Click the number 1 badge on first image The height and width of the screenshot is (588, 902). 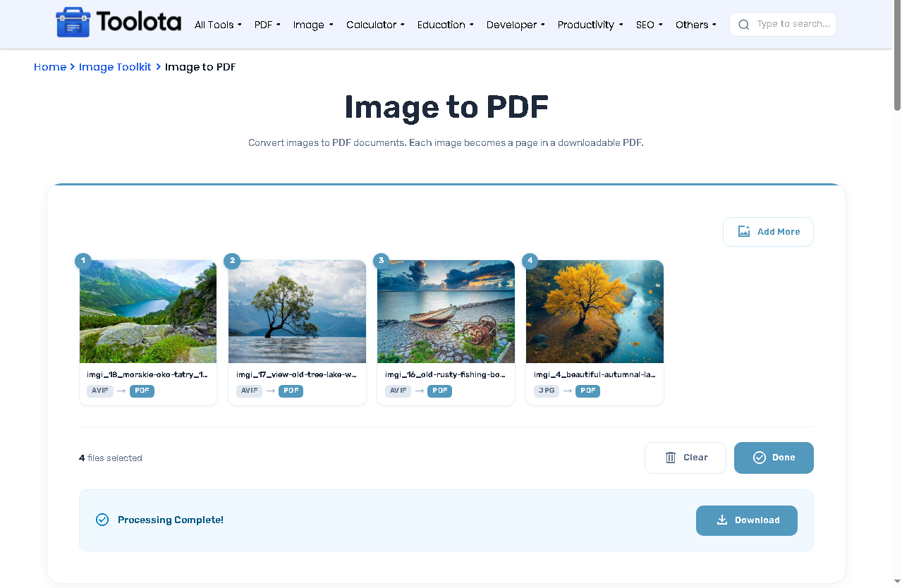[83, 261]
